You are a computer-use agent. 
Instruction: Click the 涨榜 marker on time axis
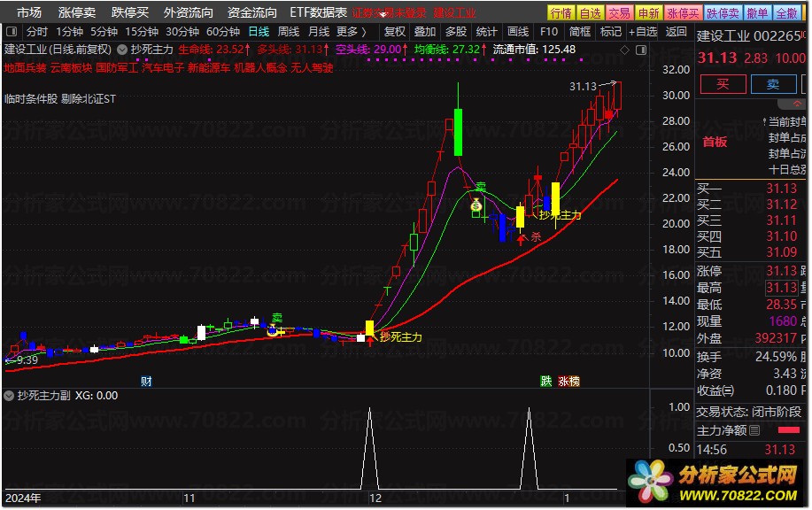pyautogui.click(x=568, y=382)
